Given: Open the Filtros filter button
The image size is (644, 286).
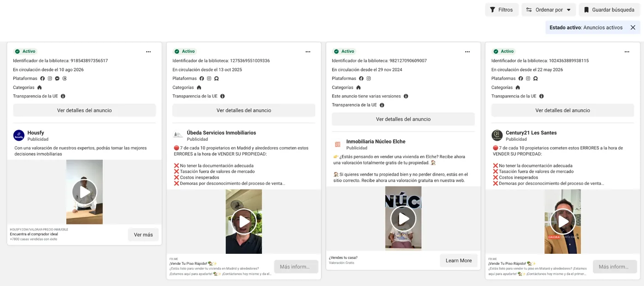Looking at the screenshot, I should coord(502,10).
